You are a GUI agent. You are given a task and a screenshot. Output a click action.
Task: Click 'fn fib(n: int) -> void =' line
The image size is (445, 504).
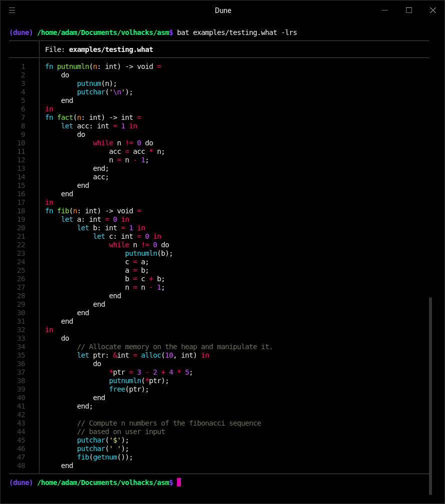93,211
